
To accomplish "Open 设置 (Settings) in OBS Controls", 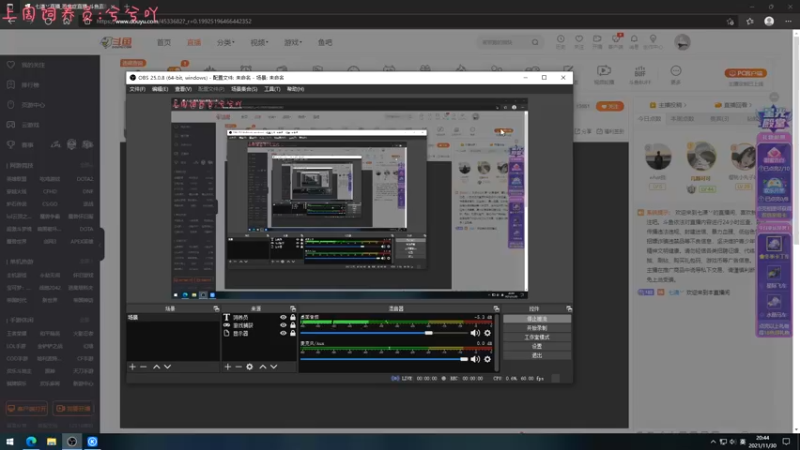I will (x=537, y=346).
